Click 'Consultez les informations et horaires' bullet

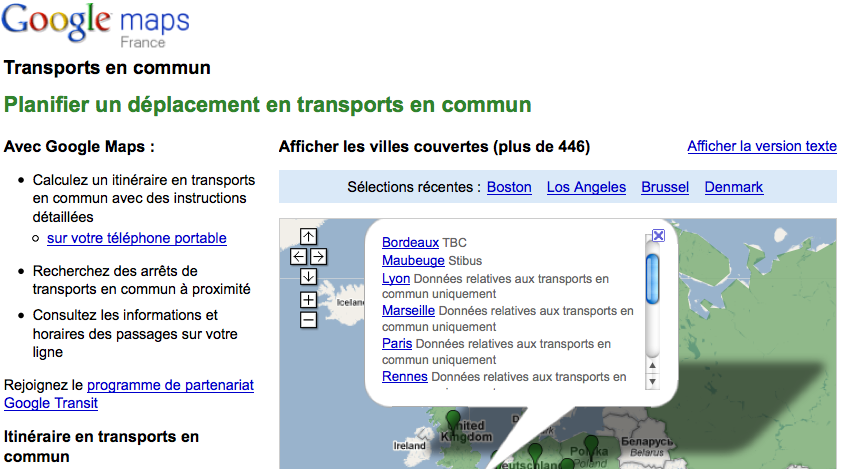click(135, 333)
